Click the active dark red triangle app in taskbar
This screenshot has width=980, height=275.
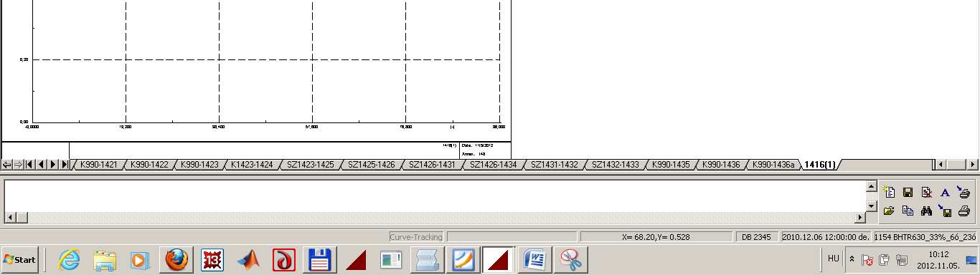click(x=499, y=260)
